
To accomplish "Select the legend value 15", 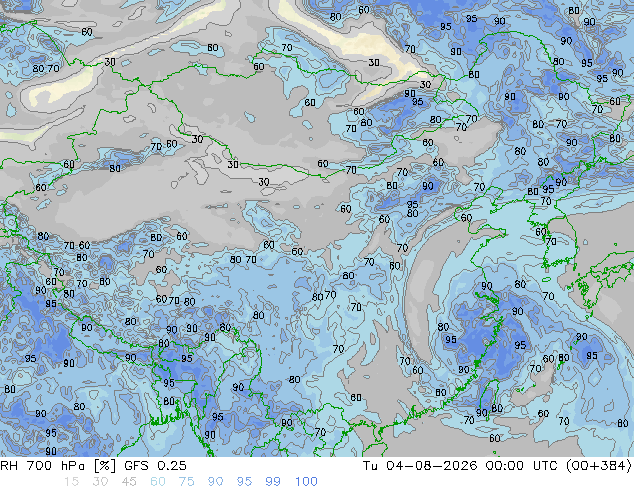I will (71, 482).
